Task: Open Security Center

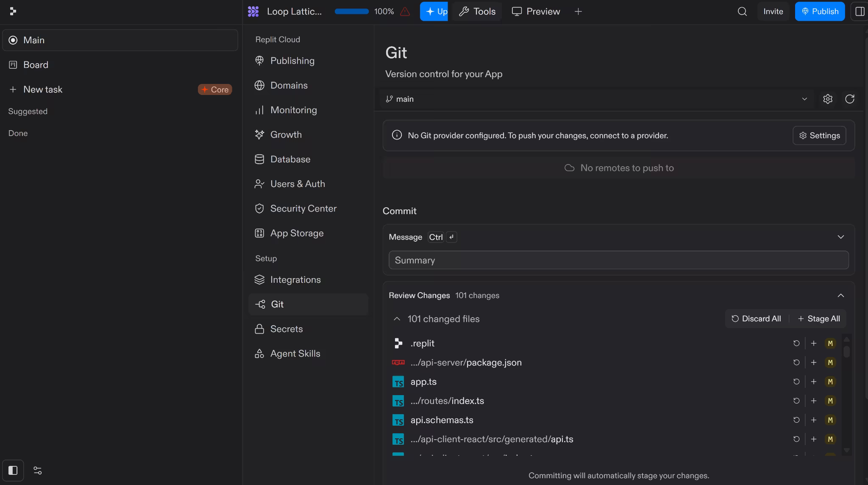Action: (308, 208)
